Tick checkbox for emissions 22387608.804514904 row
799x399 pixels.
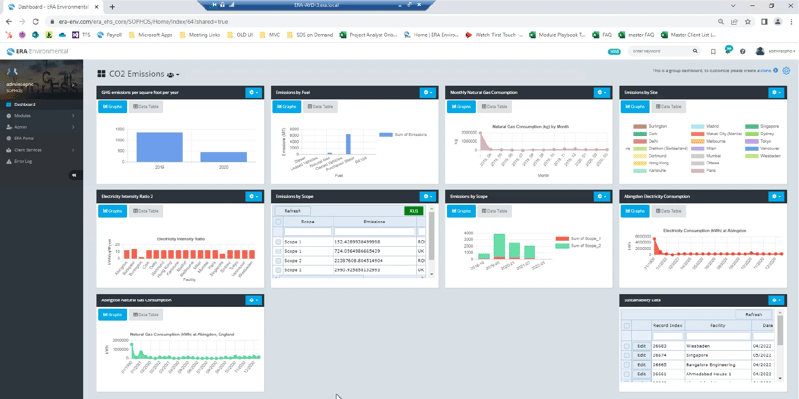tap(278, 260)
